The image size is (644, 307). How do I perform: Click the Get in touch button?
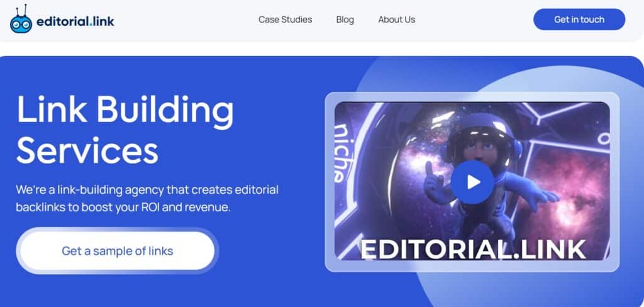[x=579, y=20]
